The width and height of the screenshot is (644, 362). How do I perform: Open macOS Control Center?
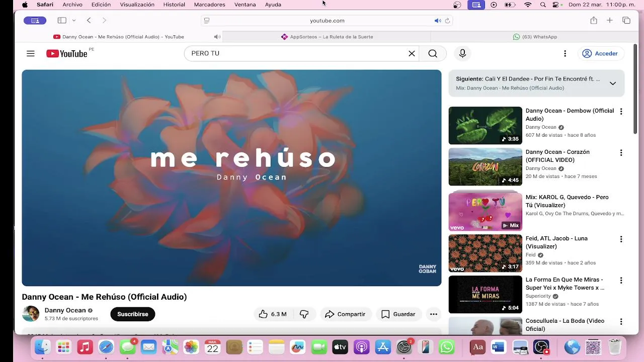(555, 5)
